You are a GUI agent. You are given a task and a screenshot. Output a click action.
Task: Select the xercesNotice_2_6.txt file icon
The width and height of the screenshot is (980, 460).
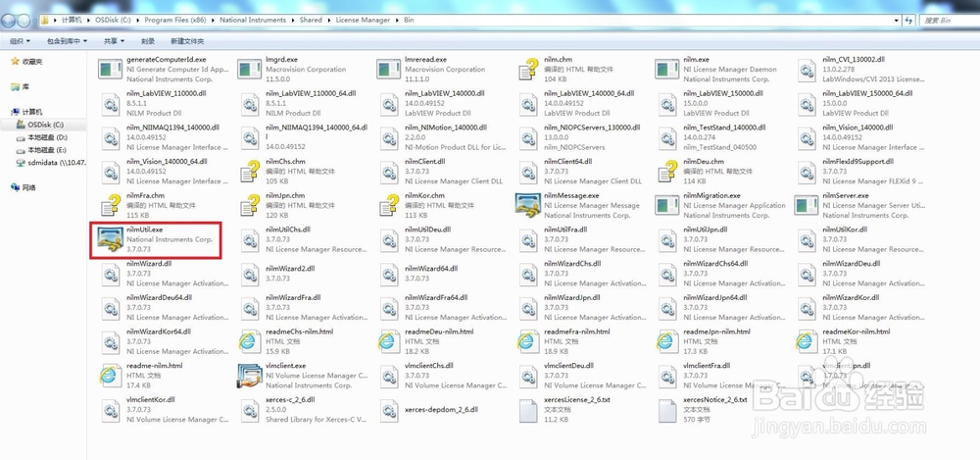666,410
